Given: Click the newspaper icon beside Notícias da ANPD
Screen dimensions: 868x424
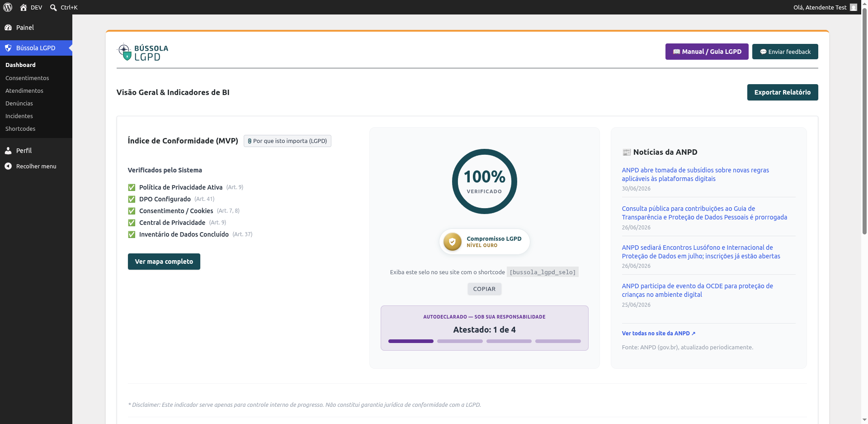Looking at the screenshot, I should pyautogui.click(x=627, y=152).
